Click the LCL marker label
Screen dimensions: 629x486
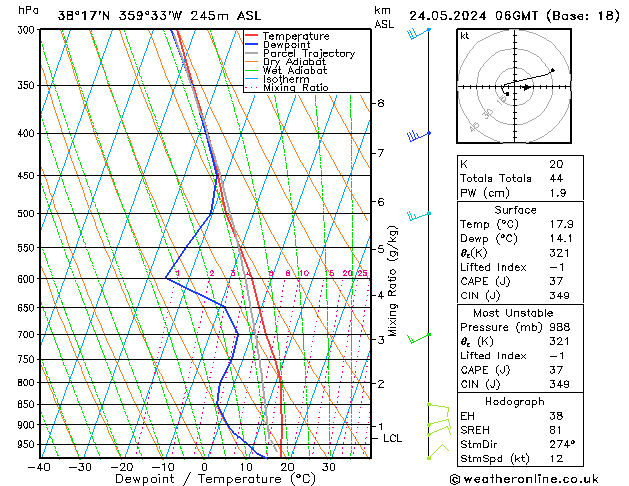[x=392, y=438]
